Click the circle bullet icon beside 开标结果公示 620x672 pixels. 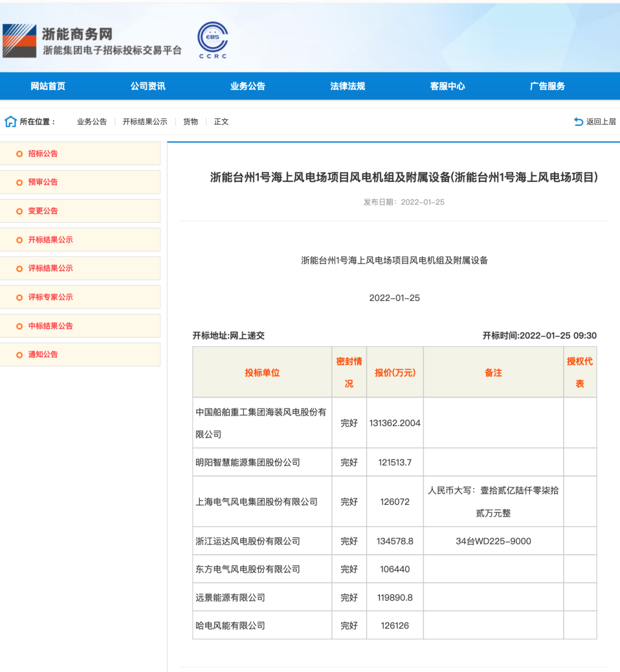coord(20,240)
